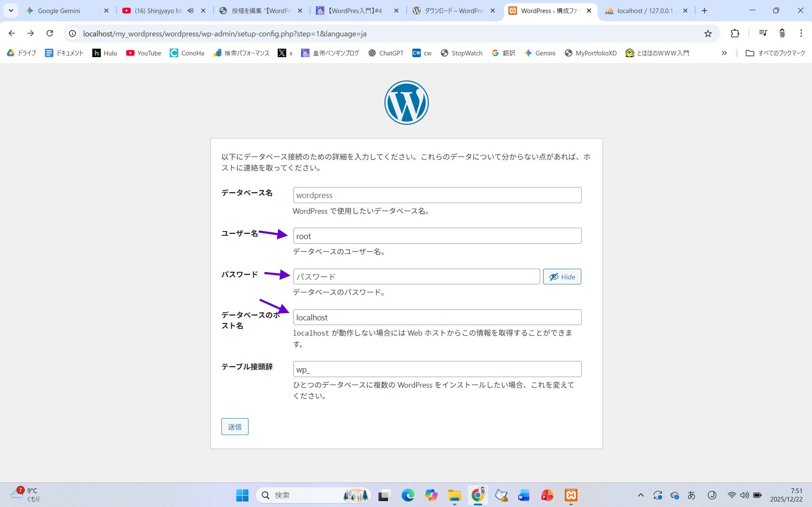Click the データベース名 input field
The width and height of the screenshot is (812, 507).
pos(437,195)
